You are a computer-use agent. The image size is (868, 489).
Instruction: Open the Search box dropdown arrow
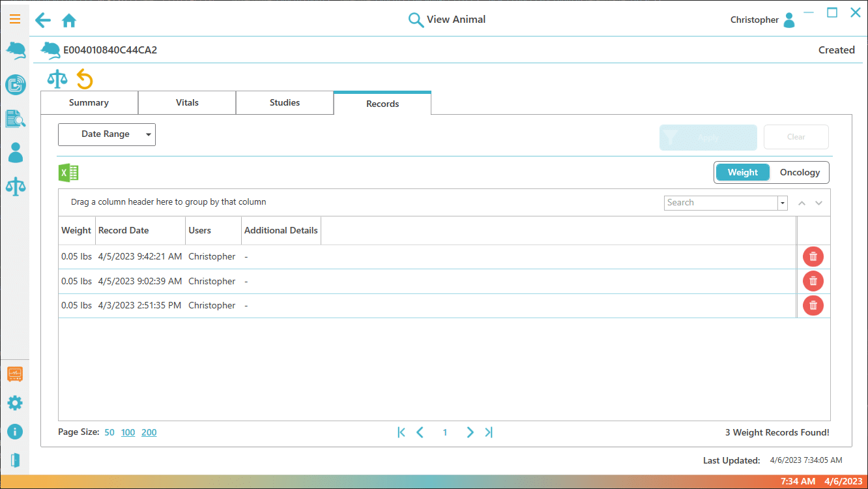pos(782,203)
